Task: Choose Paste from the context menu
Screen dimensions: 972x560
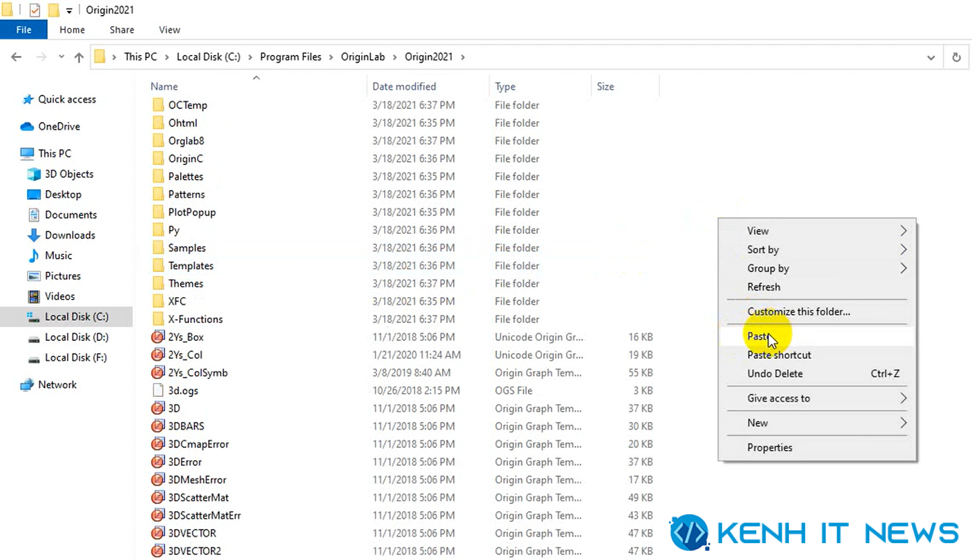Action: click(758, 336)
